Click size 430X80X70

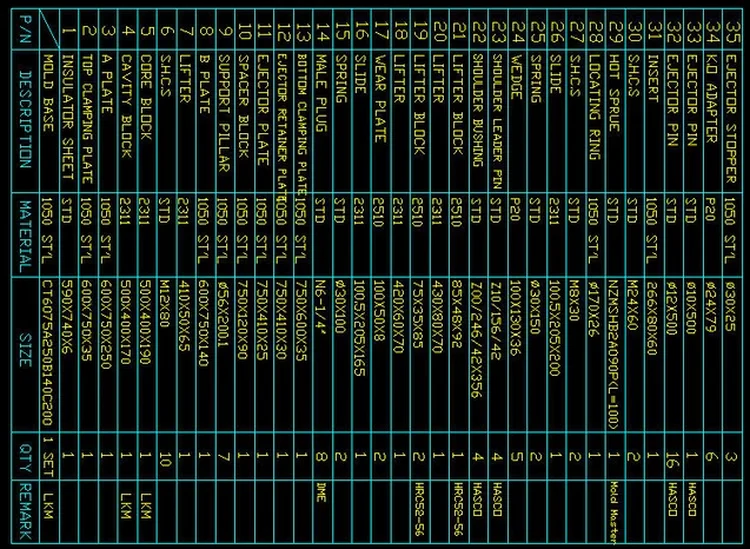[x=439, y=317]
